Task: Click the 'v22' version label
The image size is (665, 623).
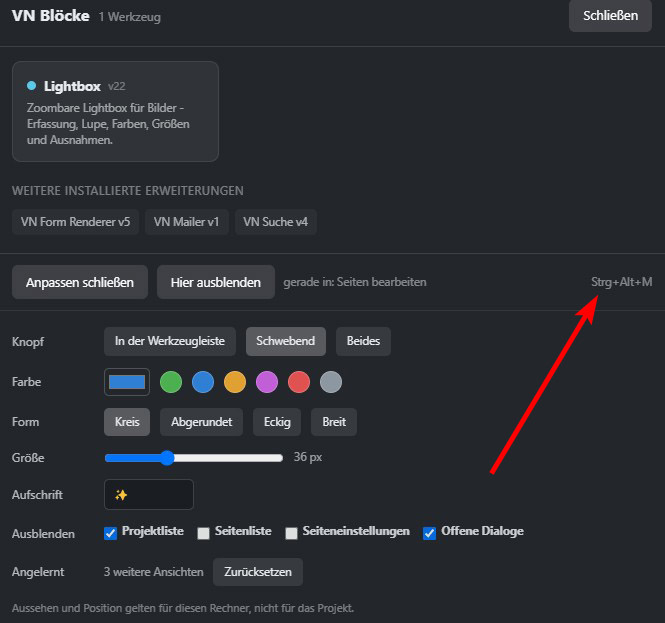Action: pos(117,87)
